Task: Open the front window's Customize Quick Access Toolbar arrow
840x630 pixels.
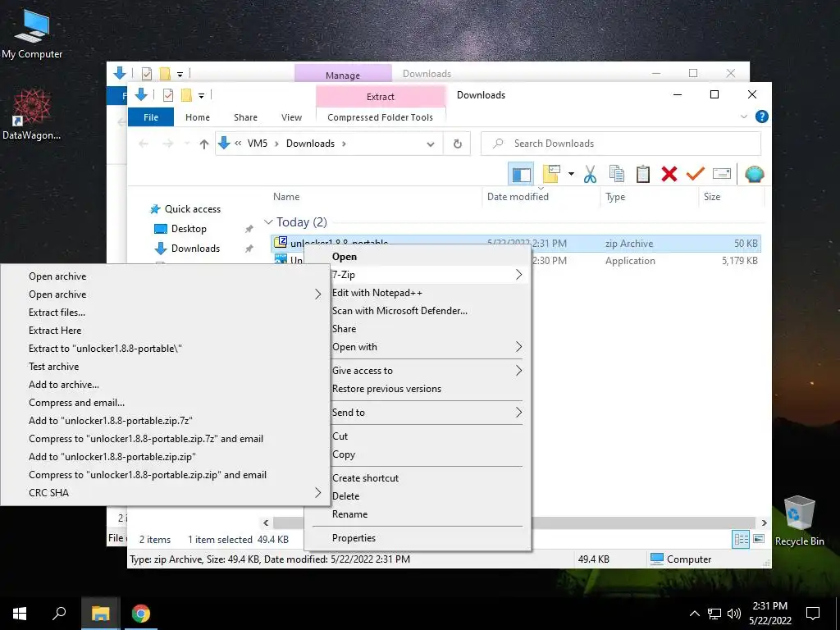Action: [x=202, y=96]
